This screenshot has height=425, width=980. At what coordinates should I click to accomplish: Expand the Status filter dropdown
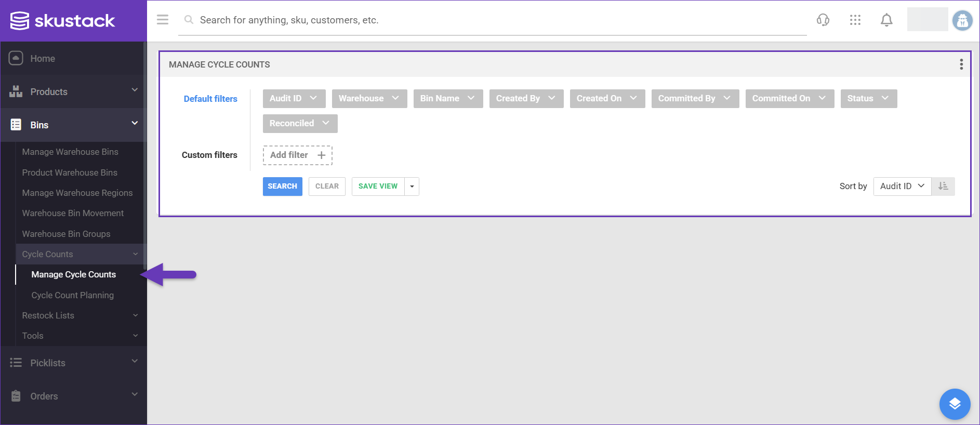click(868, 99)
